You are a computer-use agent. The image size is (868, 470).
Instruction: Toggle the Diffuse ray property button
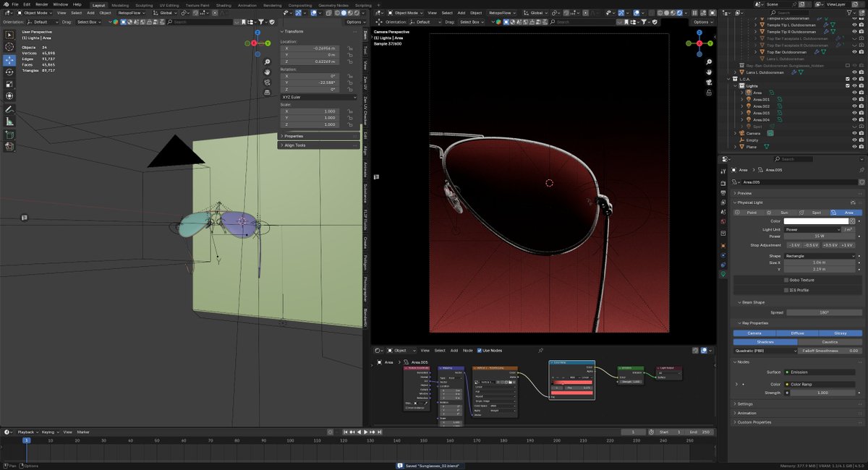point(799,333)
